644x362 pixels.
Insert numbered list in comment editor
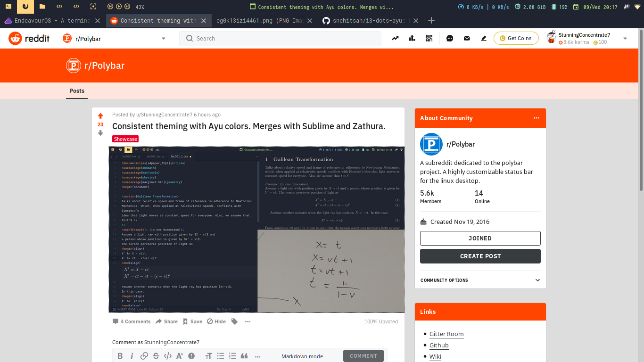(x=232, y=356)
